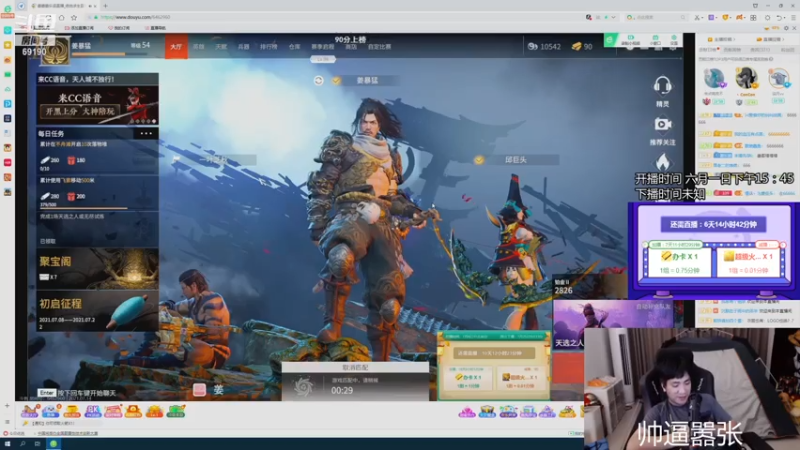Click the green e browser logo over game
The width and height of the screenshot is (800, 450).
point(610,40)
